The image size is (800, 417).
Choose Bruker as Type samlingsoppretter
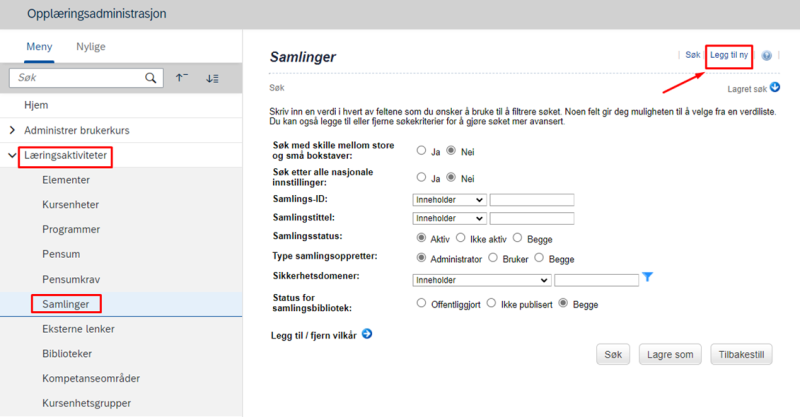[493, 258]
